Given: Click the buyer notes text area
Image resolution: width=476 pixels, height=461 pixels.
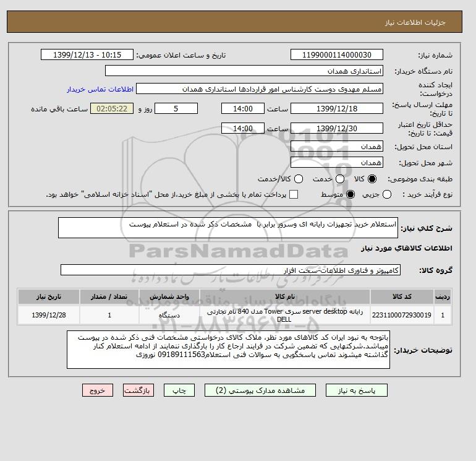Looking at the screenshot, I should coord(228,350).
